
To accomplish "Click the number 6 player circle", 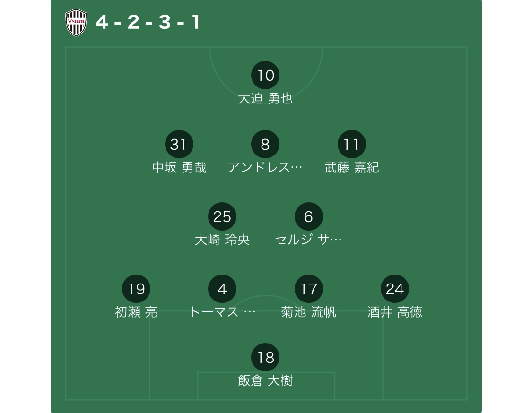I will [308, 216].
